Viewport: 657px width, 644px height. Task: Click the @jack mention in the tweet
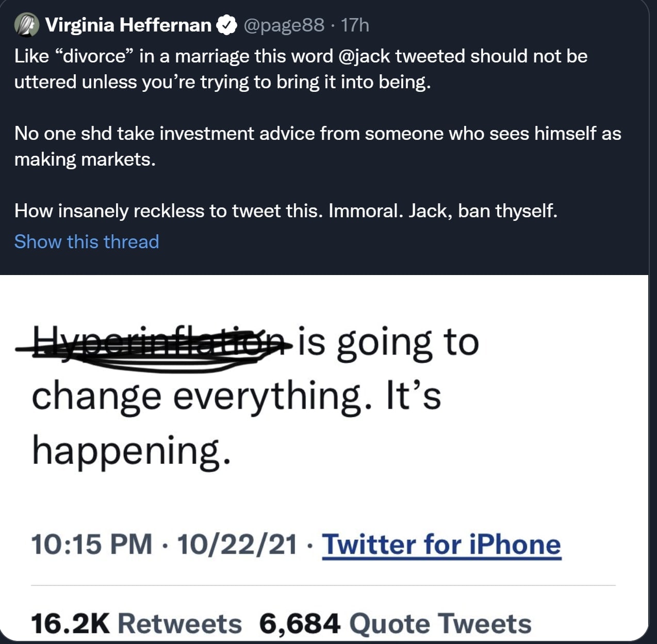click(364, 56)
